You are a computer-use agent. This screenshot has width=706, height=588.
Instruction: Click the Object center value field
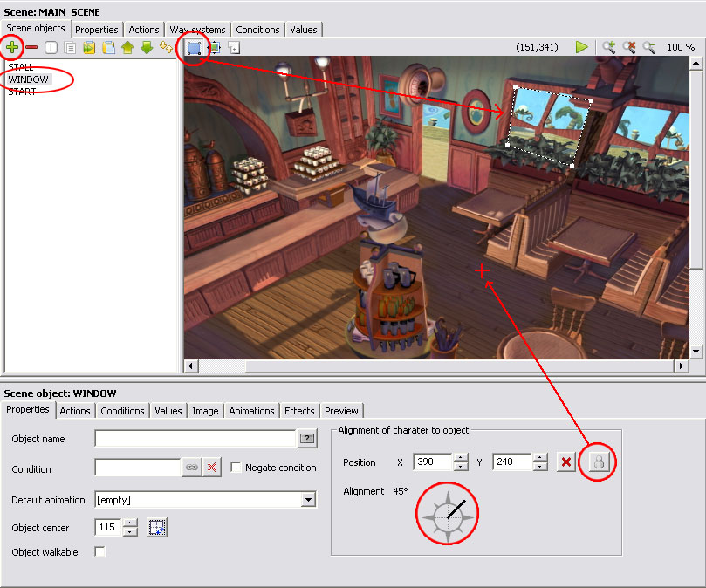click(x=108, y=527)
